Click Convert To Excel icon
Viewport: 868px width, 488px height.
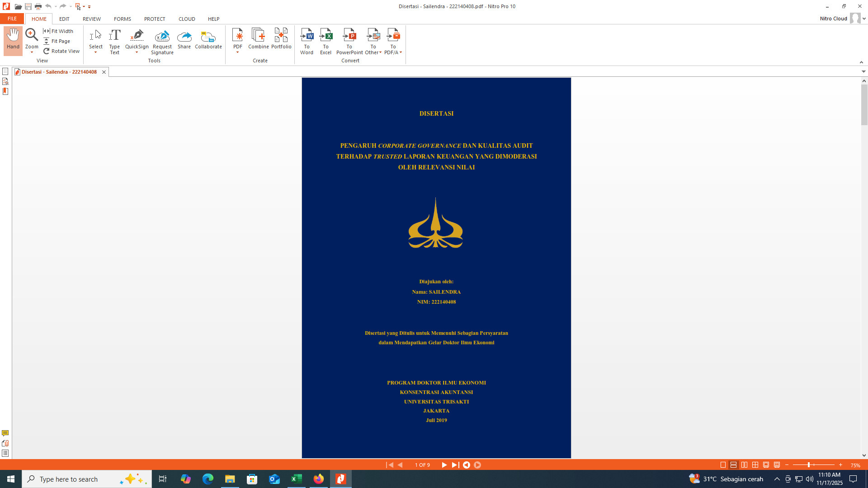pyautogui.click(x=325, y=36)
